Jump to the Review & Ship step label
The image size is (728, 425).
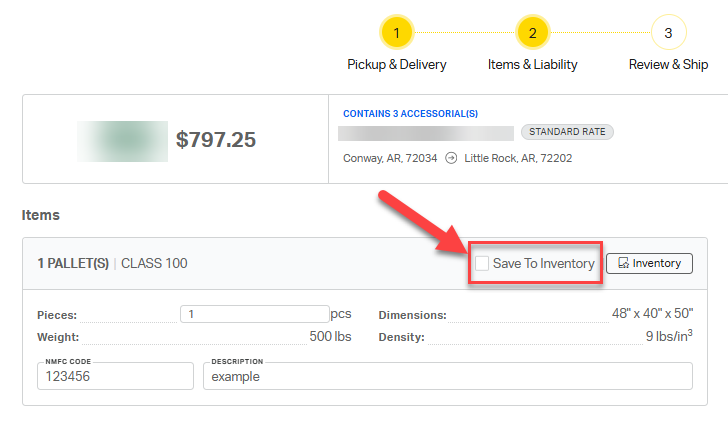(x=668, y=64)
